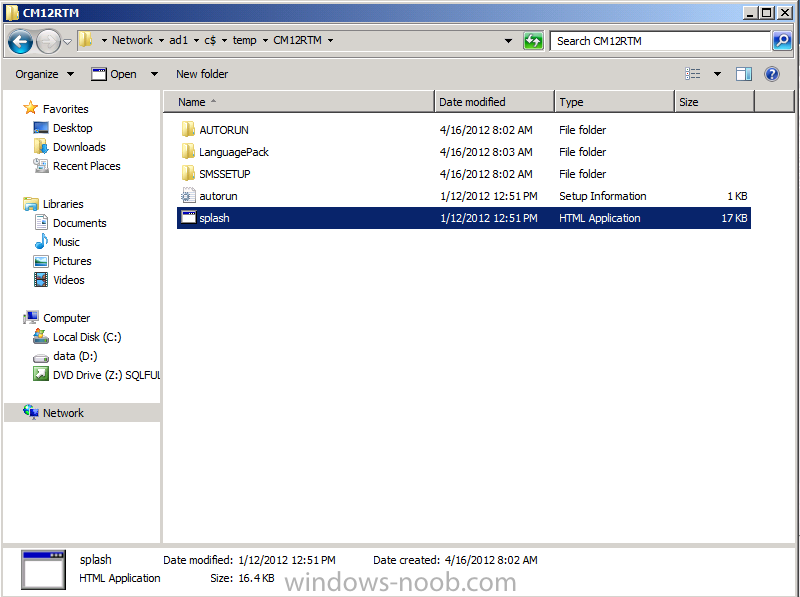The height and width of the screenshot is (597, 800).
Task: Click the Libraries icon in navigation pane
Action: click(x=31, y=204)
